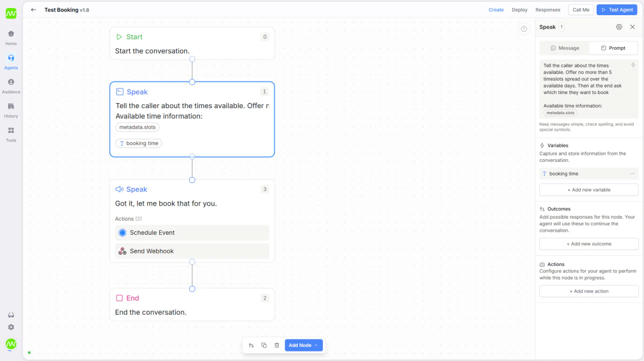Click the Call Me button
The width and height of the screenshot is (644, 361).
click(x=581, y=10)
